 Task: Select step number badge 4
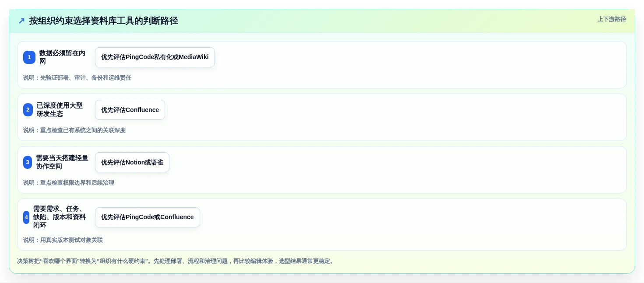26,217
